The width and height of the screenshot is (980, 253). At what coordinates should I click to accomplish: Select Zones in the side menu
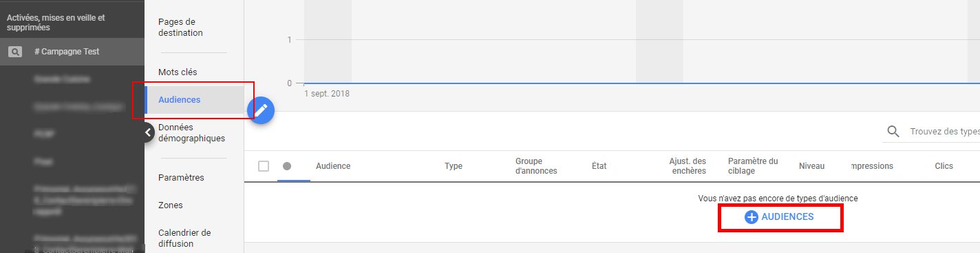(x=171, y=205)
